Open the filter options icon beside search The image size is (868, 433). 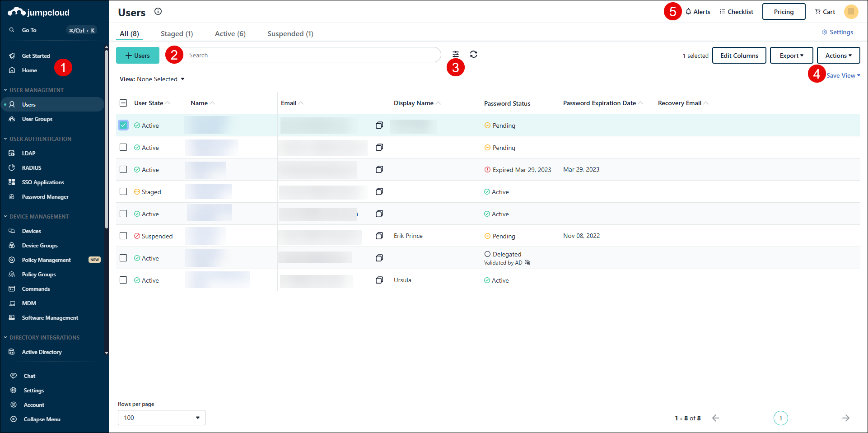[x=456, y=54]
